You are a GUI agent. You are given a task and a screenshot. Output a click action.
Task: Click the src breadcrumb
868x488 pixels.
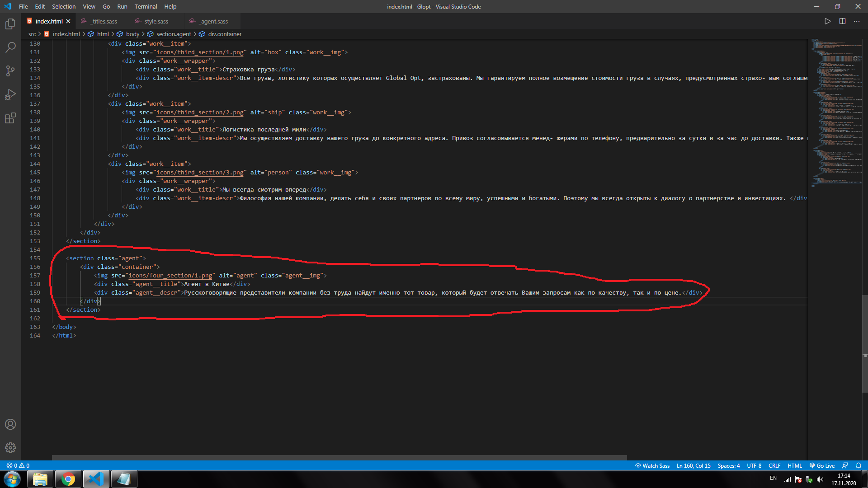coord(32,34)
